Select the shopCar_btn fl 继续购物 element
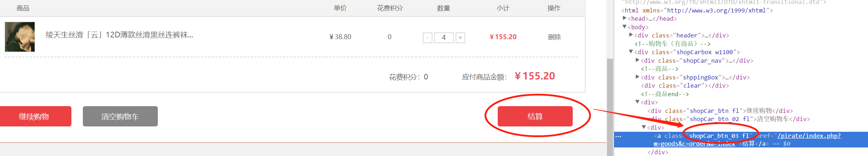Image resolution: width=868 pixels, height=156 pixels. 720,111
